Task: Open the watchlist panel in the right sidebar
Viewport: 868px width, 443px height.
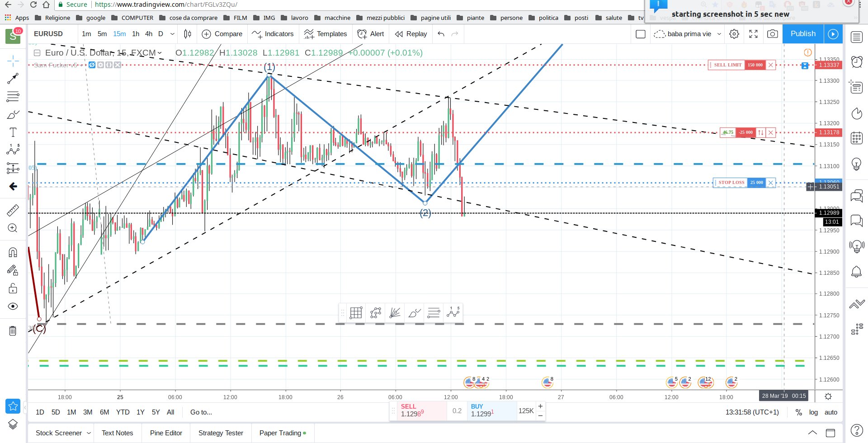Action: click(857, 37)
